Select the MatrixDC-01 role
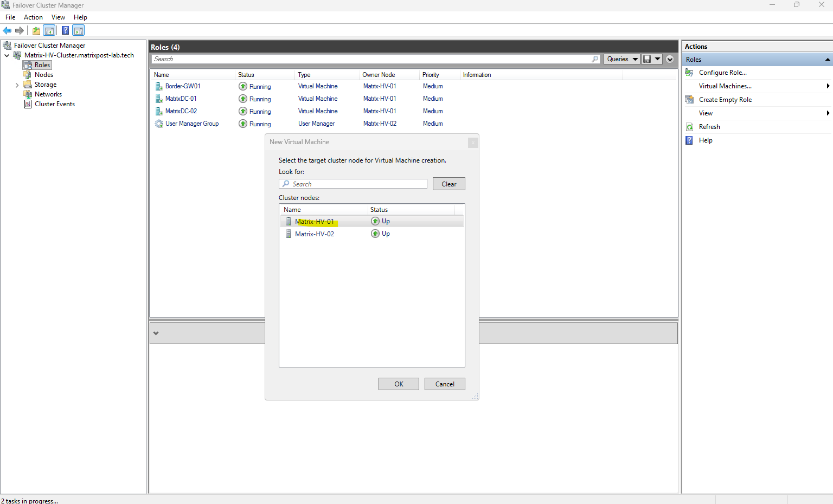 click(x=181, y=99)
